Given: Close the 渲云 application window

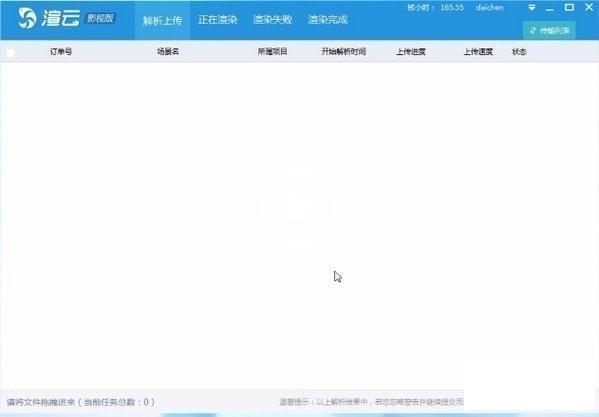Looking at the screenshot, I should coord(589,7).
